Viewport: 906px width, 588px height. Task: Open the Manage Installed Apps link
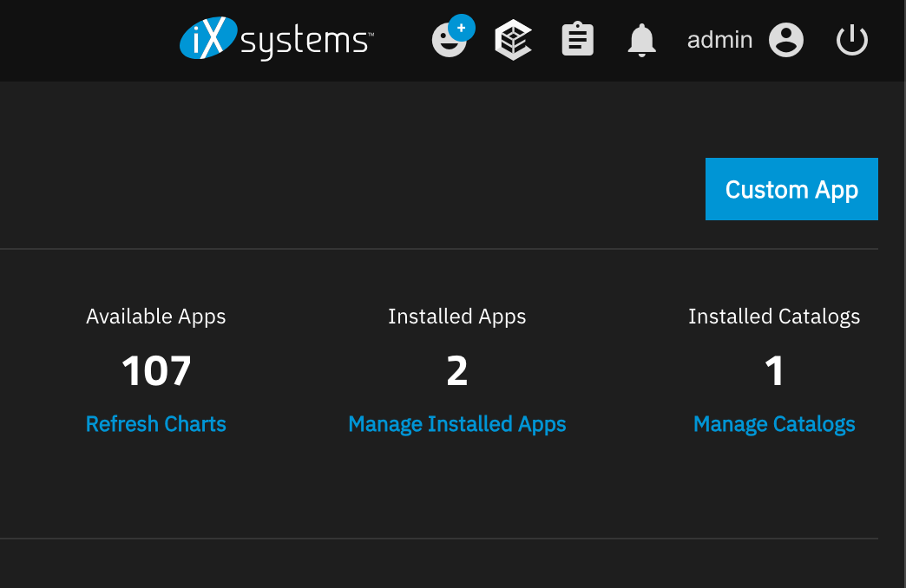(x=456, y=424)
